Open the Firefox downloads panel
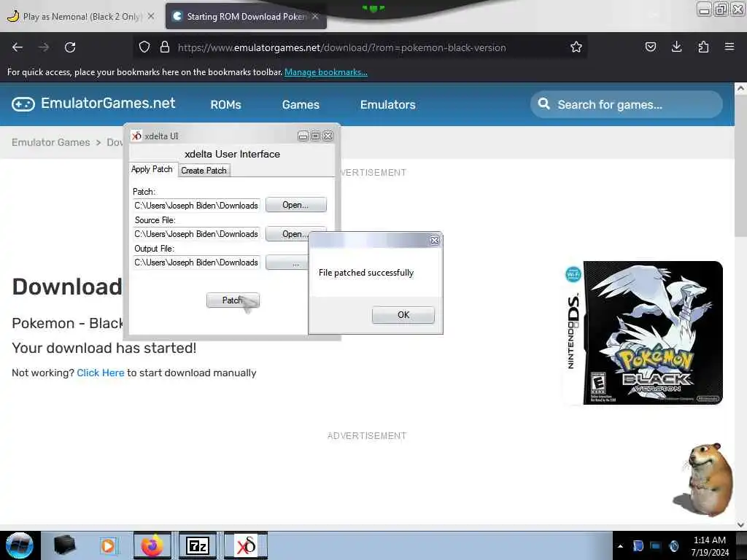The height and width of the screenshot is (560, 747). [x=676, y=47]
